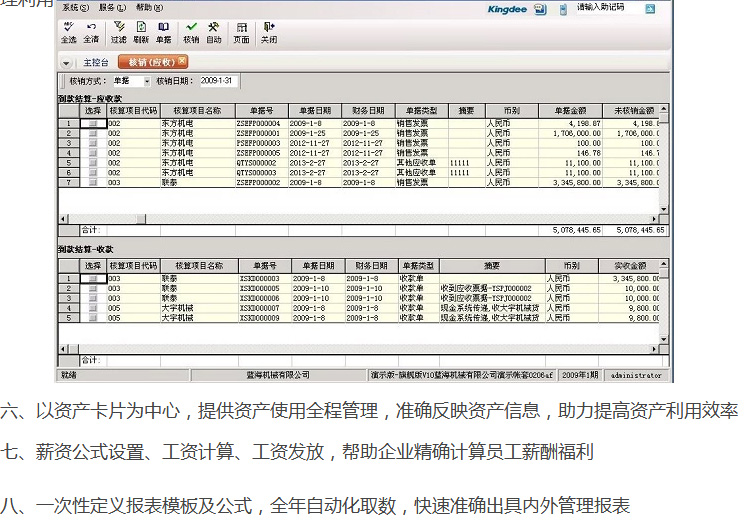Tick the checkbox for document QTYS000002
The height and width of the screenshot is (522, 750).
(x=93, y=163)
